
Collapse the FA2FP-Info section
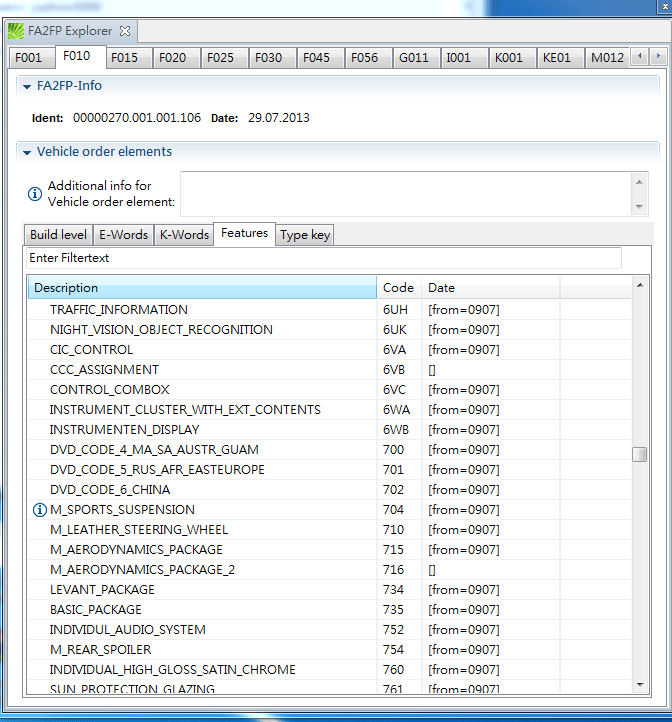tap(27, 87)
